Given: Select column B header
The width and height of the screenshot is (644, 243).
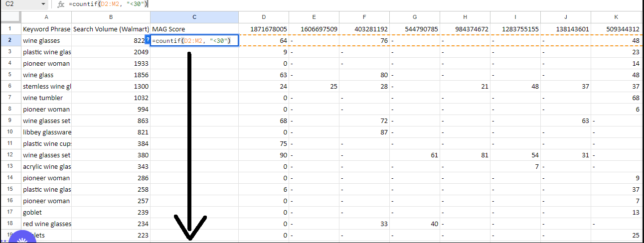Looking at the screenshot, I should tap(111, 17).
